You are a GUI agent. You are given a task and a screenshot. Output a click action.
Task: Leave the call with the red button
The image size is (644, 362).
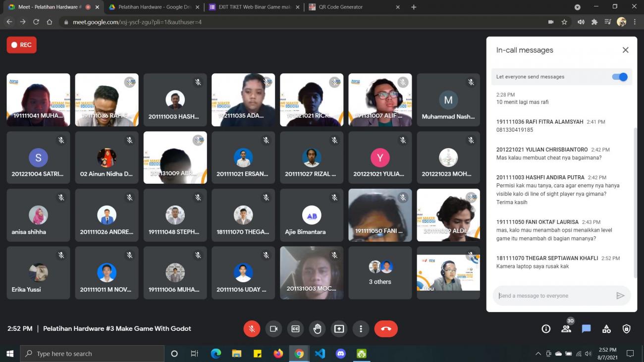click(386, 329)
